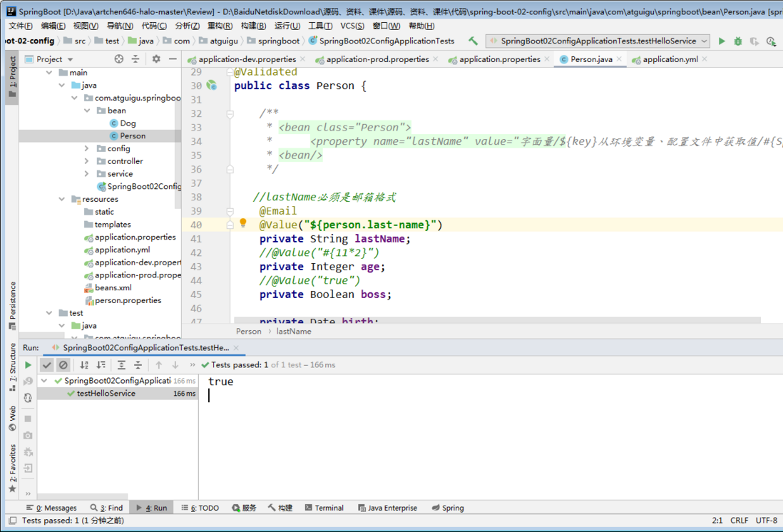Click rerun failed tests icon

[x=28, y=382]
